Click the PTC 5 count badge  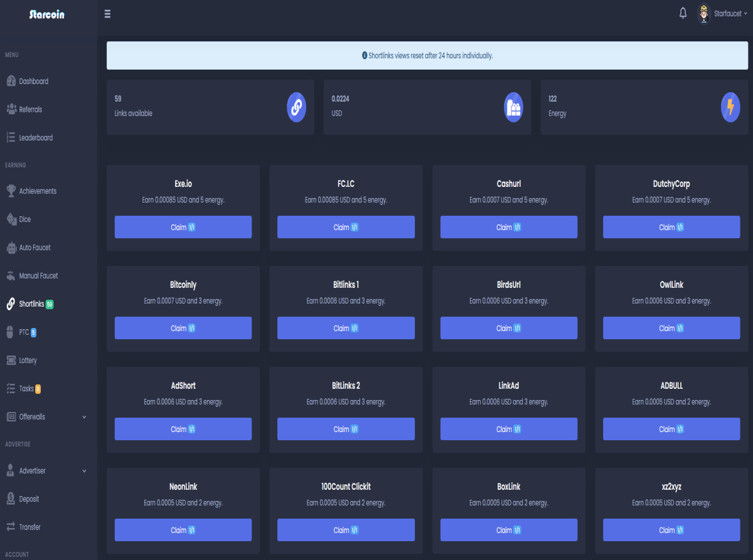[33, 332]
